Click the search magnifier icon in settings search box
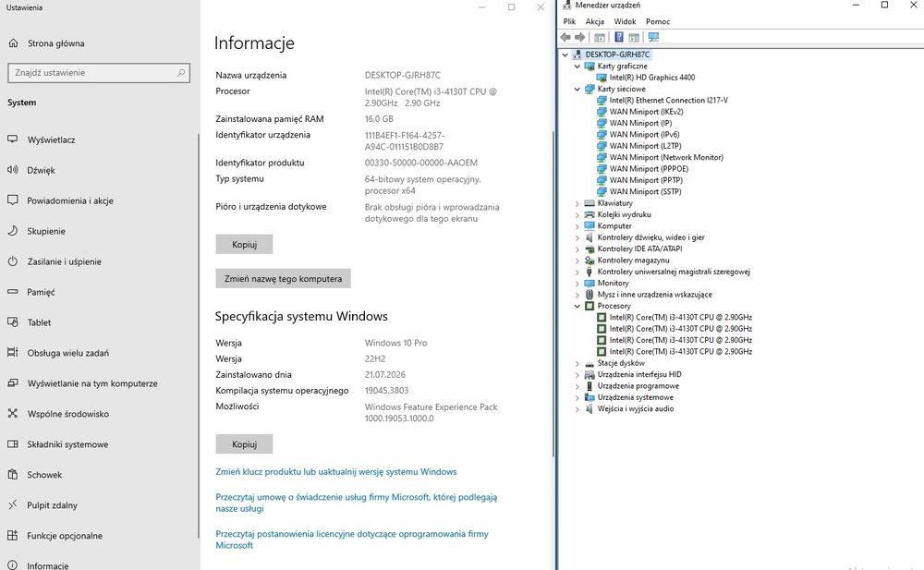 [x=181, y=72]
